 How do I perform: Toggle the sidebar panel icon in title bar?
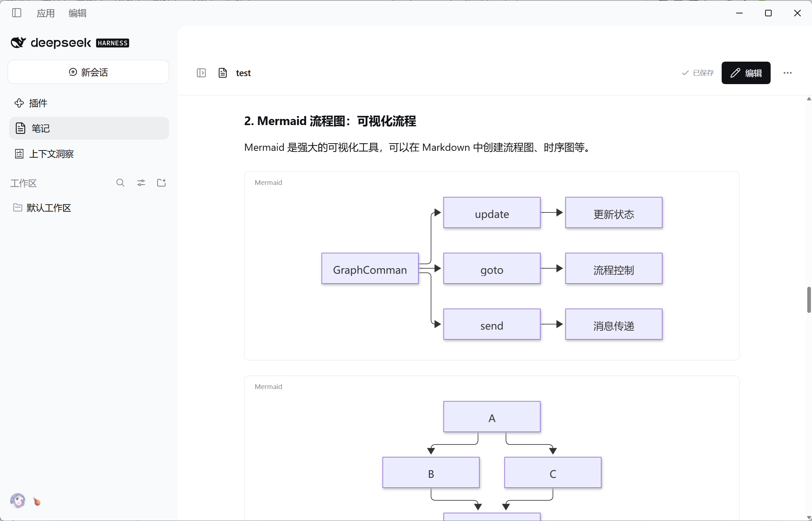point(17,13)
